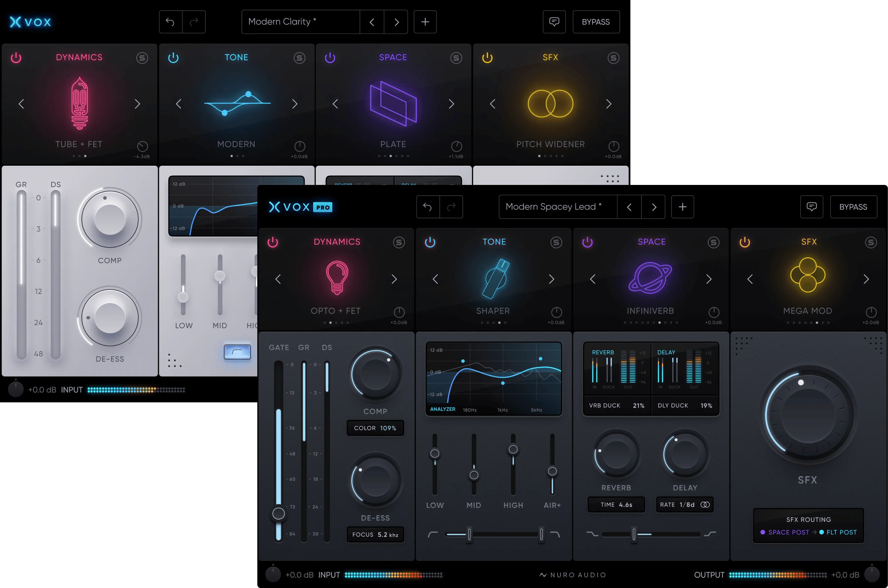Click the BYPASS button in VOX Pro

pyautogui.click(x=853, y=207)
